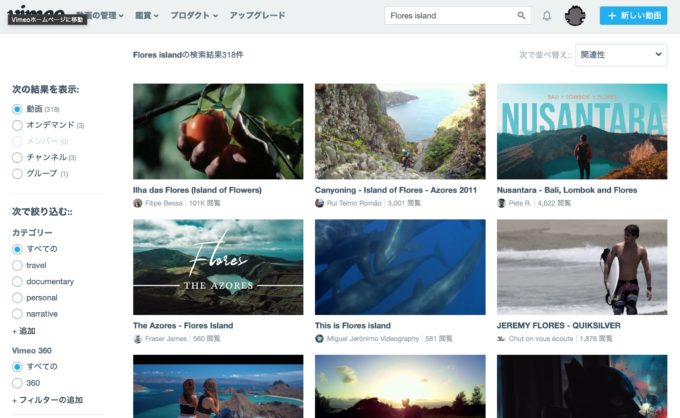
Task: Select the travel category radio
Action: pos(17,265)
